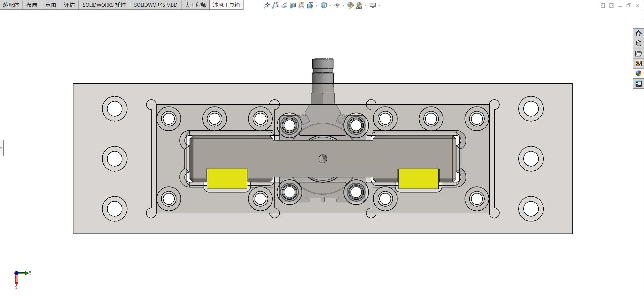This screenshot has height=296, width=644.
Task: Click the right yellow block on the model
Action: point(418,179)
